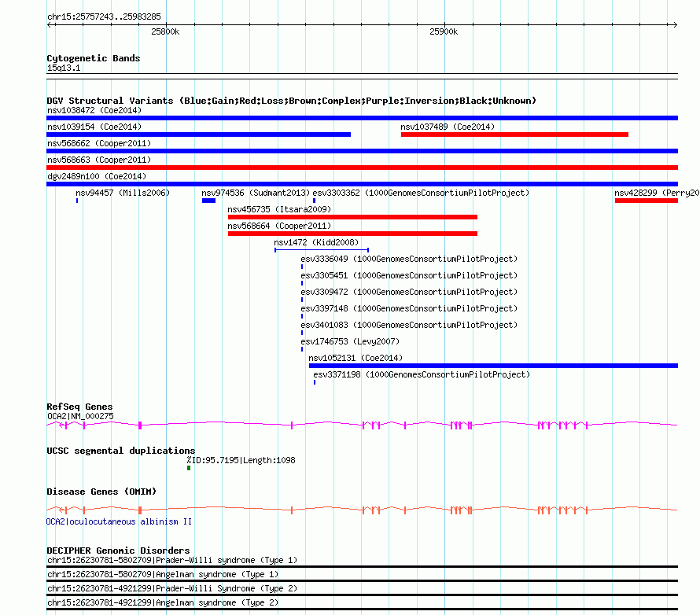Viewport: 700px width, 615px height.
Task: Click the OCA2|NM_000275 RefSeq gene label
Action: (80, 416)
